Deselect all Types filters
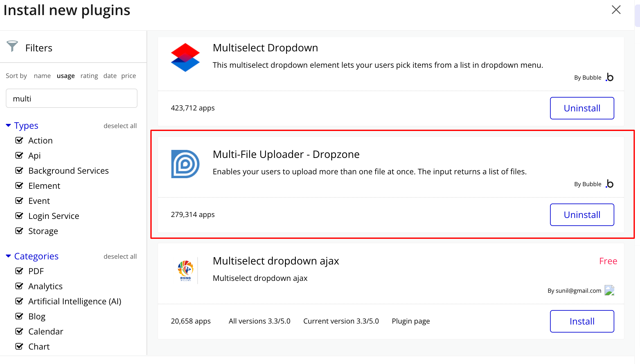This screenshot has width=640, height=364. point(120,126)
